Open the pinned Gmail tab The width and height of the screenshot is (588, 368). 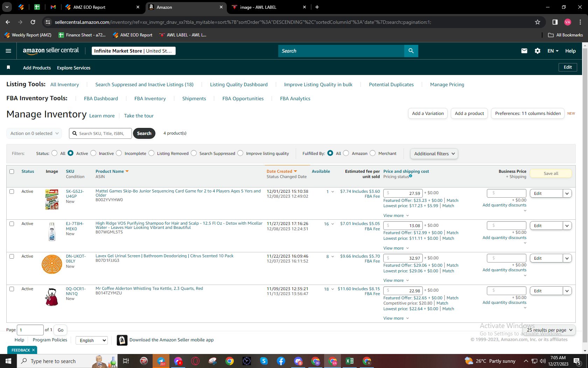click(x=53, y=7)
